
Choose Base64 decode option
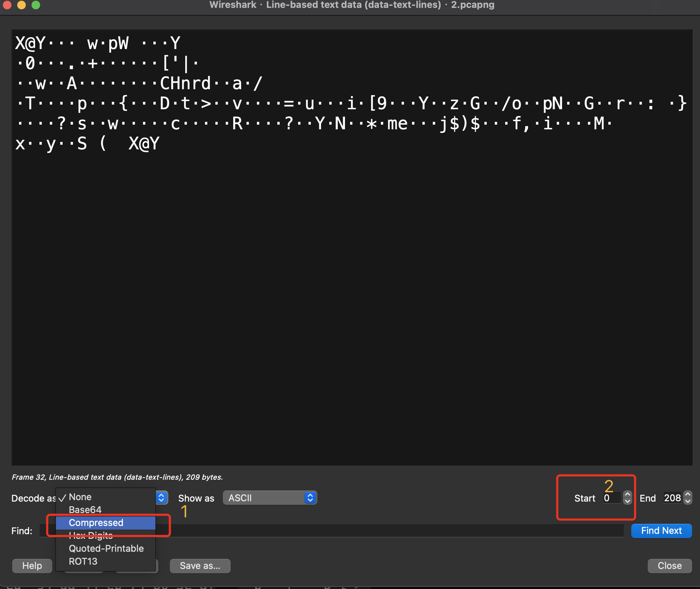pyautogui.click(x=85, y=510)
